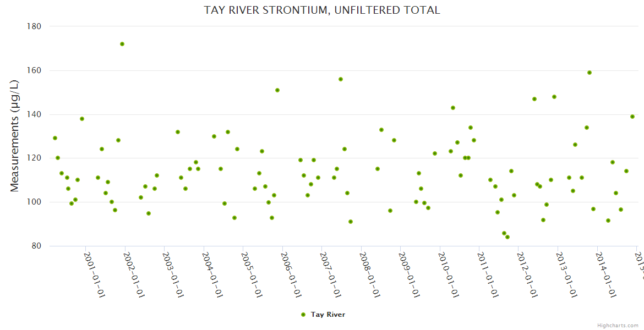Click the 151 data point in late 2005
This screenshot has height=330, width=644.
[x=277, y=90]
